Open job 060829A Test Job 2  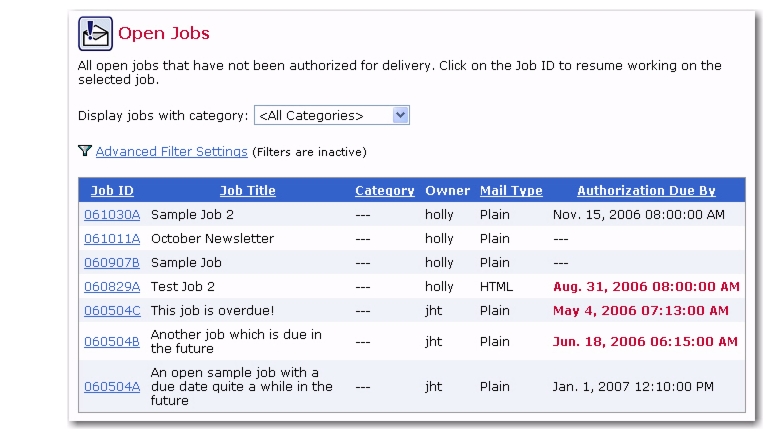112,287
